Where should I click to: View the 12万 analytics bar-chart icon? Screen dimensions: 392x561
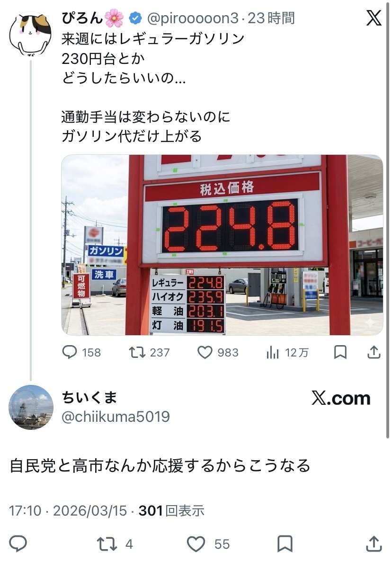(x=273, y=353)
